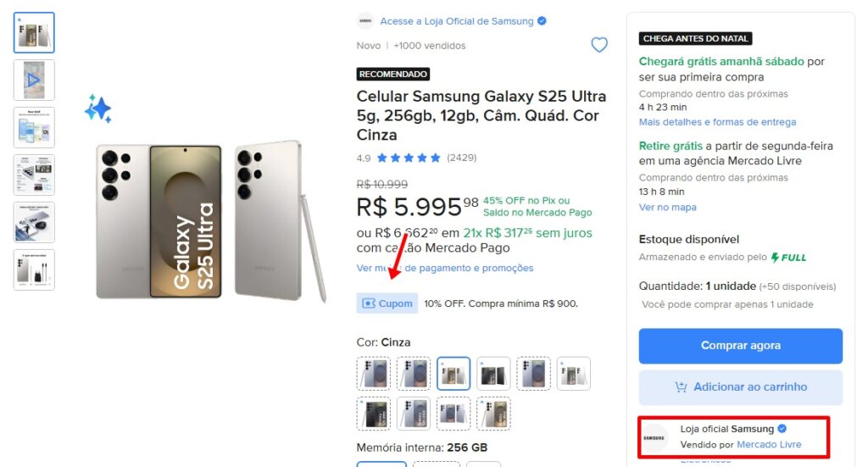Add product to favorites with heart icon

pyautogui.click(x=599, y=45)
